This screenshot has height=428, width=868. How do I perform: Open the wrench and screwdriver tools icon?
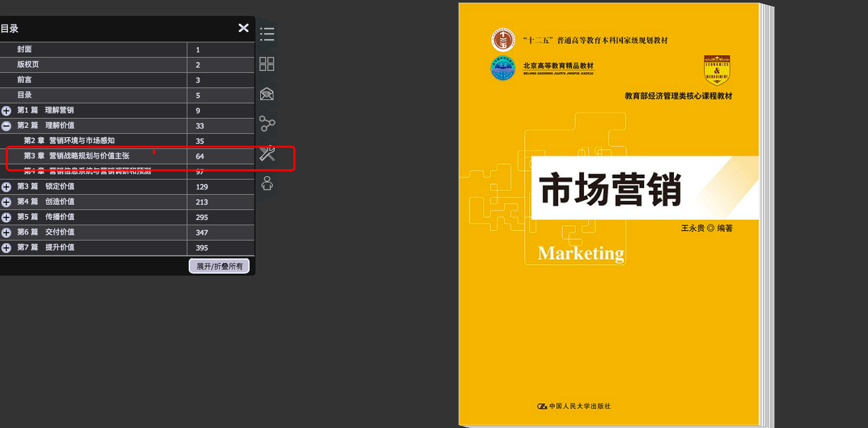point(267,154)
